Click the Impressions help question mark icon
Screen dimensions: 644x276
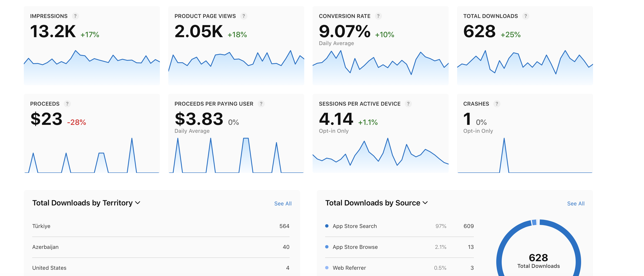click(75, 16)
